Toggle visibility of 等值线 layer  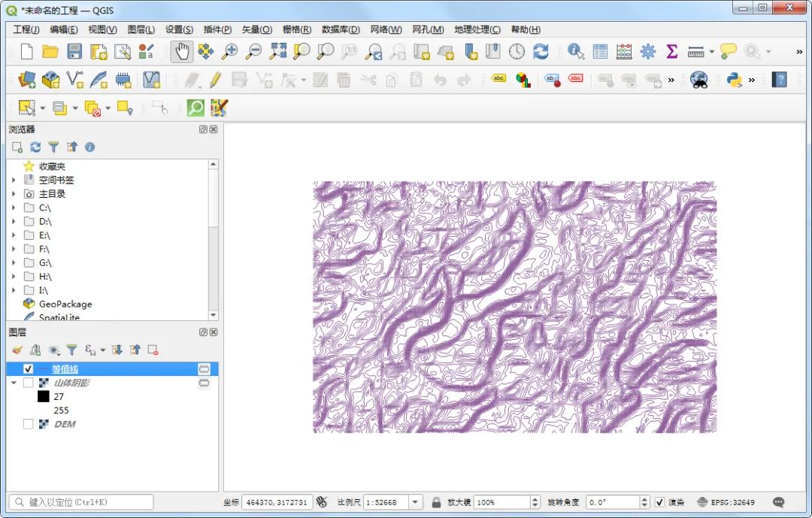[28, 369]
